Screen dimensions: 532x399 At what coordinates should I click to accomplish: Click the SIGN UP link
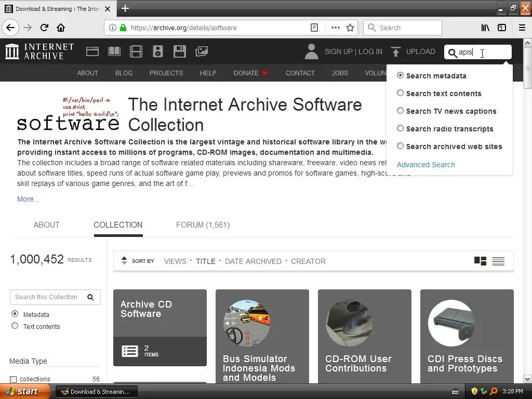click(x=339, y=51)
